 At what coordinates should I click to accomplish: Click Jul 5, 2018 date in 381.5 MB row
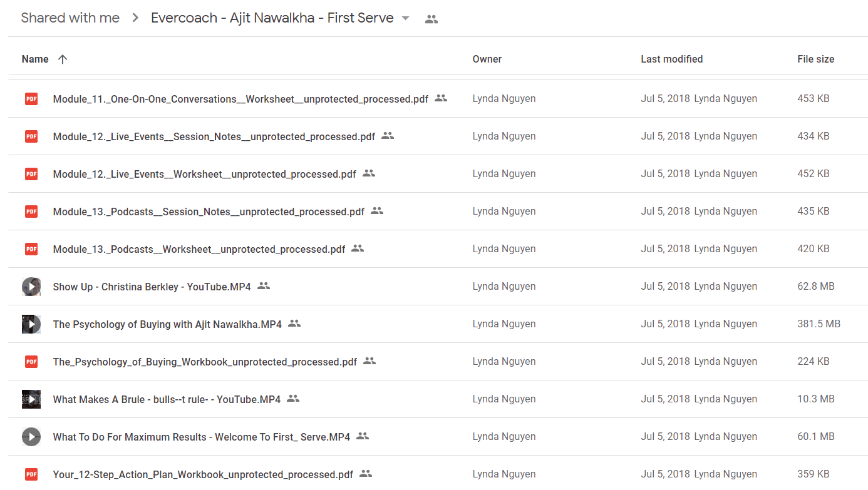[x=665, y=324]
